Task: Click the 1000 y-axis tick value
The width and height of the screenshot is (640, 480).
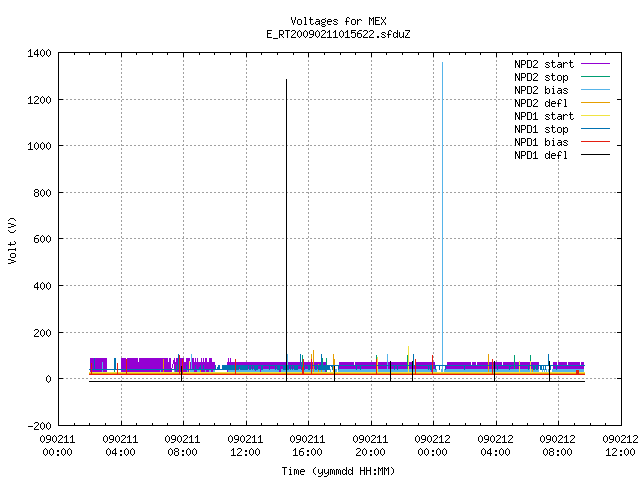Action: pos(39,146)
